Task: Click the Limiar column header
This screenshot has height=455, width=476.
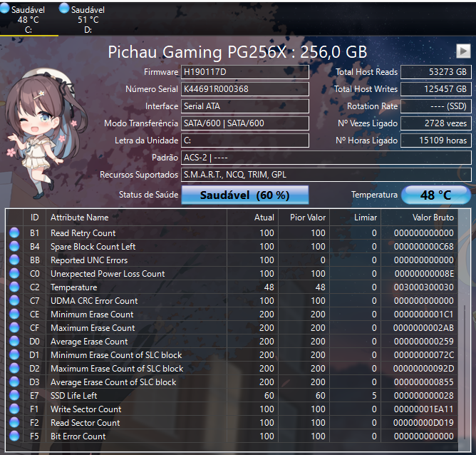Action: [355, 218]
